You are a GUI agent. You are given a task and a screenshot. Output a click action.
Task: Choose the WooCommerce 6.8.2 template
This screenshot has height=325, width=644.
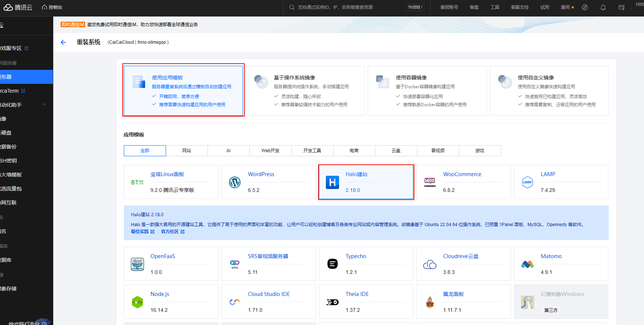pyautogui.click(x=463, y=182)
